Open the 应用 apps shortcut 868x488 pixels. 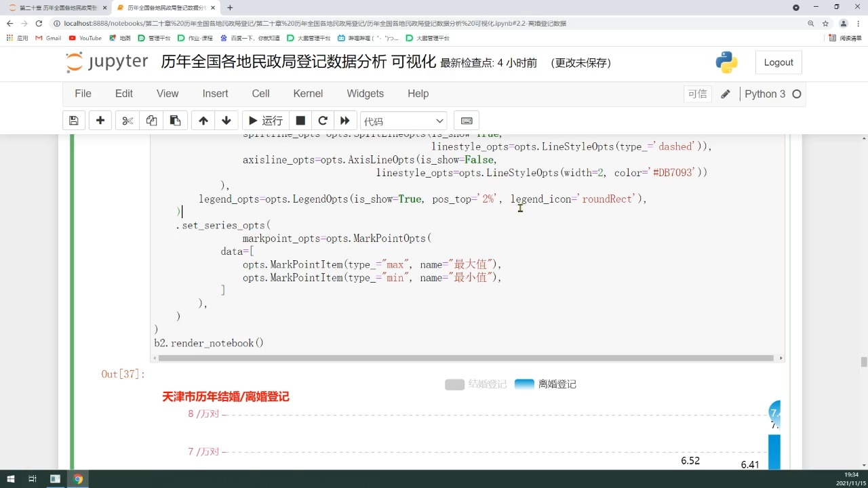click(17, 38)
